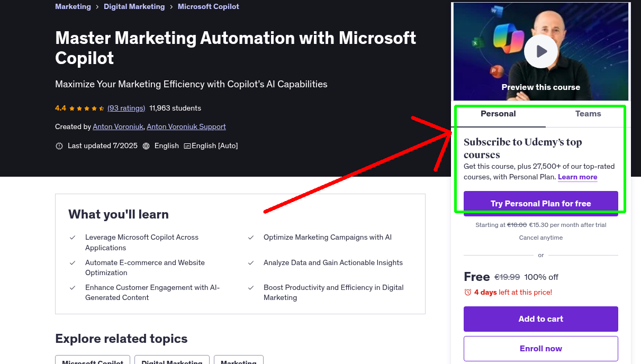Click the Try Personal Plan for free button
Image resolution: width=641 pixels, height=364 pixels.
click(x=541, y=204)
